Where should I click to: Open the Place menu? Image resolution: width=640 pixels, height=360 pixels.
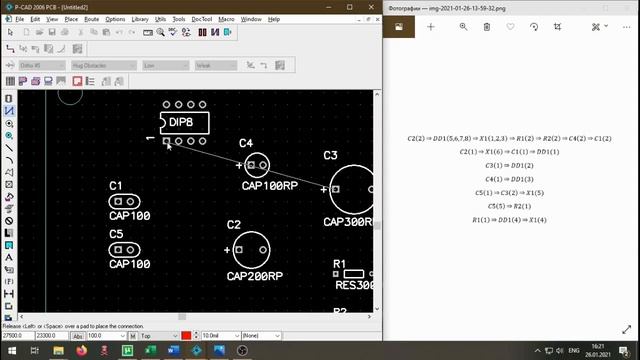(x=71, y=19)
